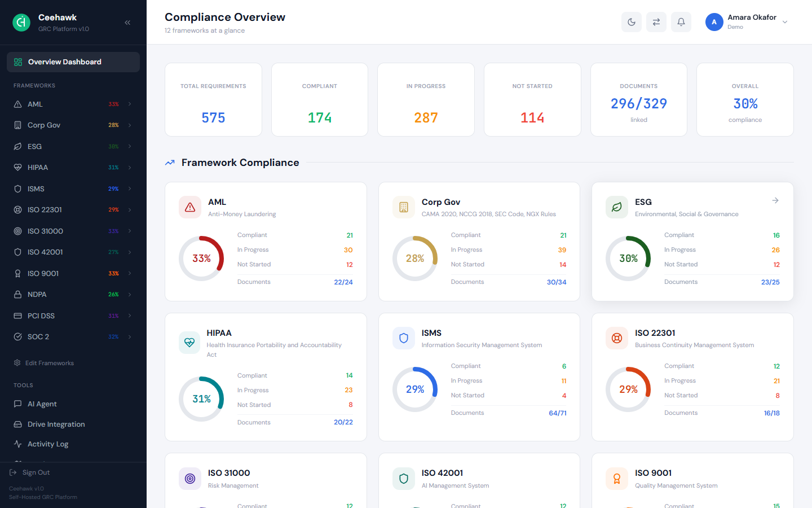Select ESG framework in sidebar
The width and height of the screenshot is (812, 508).
73,147
